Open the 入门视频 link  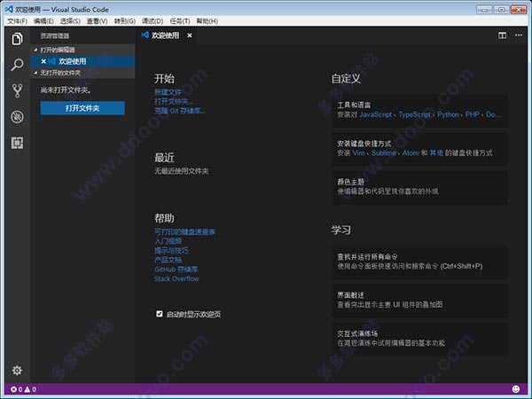coord(168,241)
